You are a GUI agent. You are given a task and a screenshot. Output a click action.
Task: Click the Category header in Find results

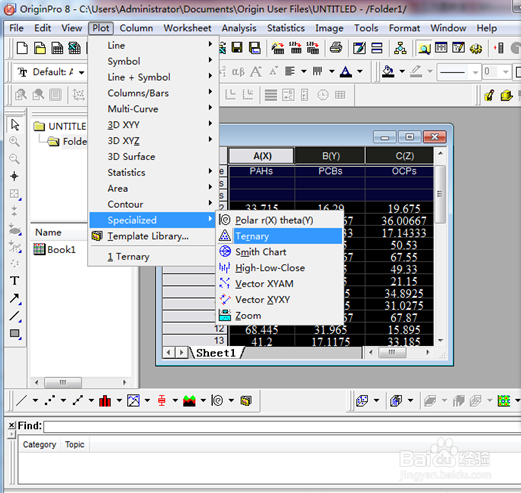pyautogui.click(x=39, y=445)
